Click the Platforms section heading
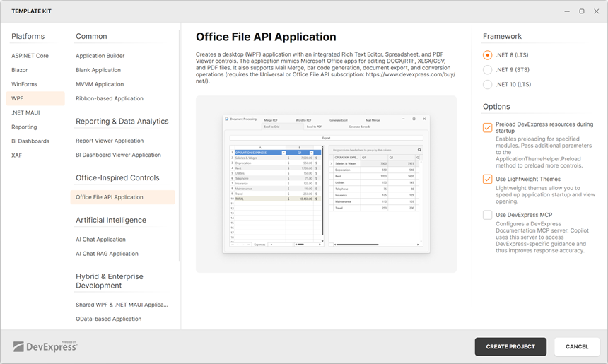This screenshot has height=364, width=608. 28,37
